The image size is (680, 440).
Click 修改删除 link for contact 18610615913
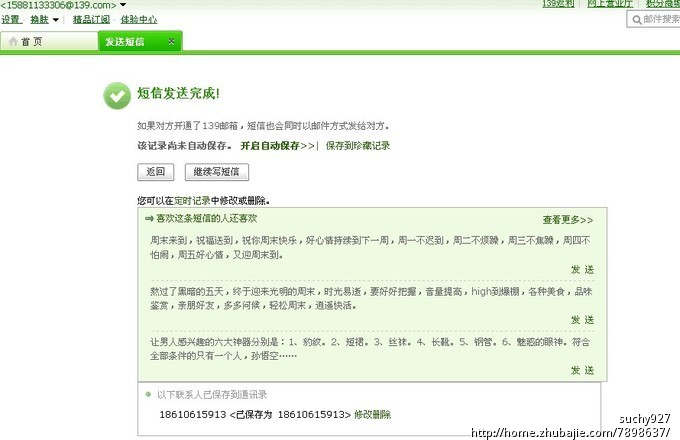(373, 414)
